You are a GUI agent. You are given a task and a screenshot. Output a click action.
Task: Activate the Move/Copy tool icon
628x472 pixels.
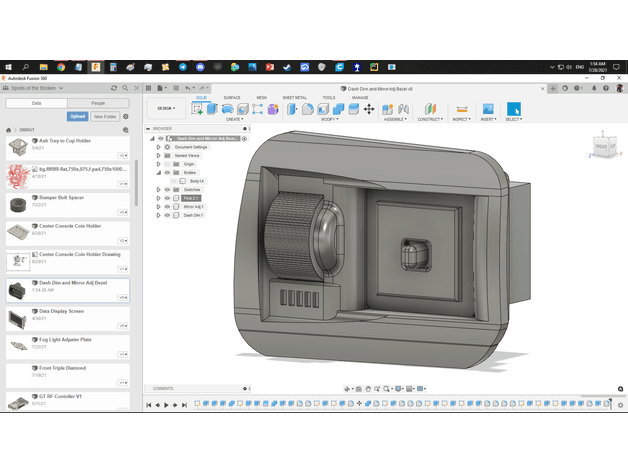click(369, 109)
